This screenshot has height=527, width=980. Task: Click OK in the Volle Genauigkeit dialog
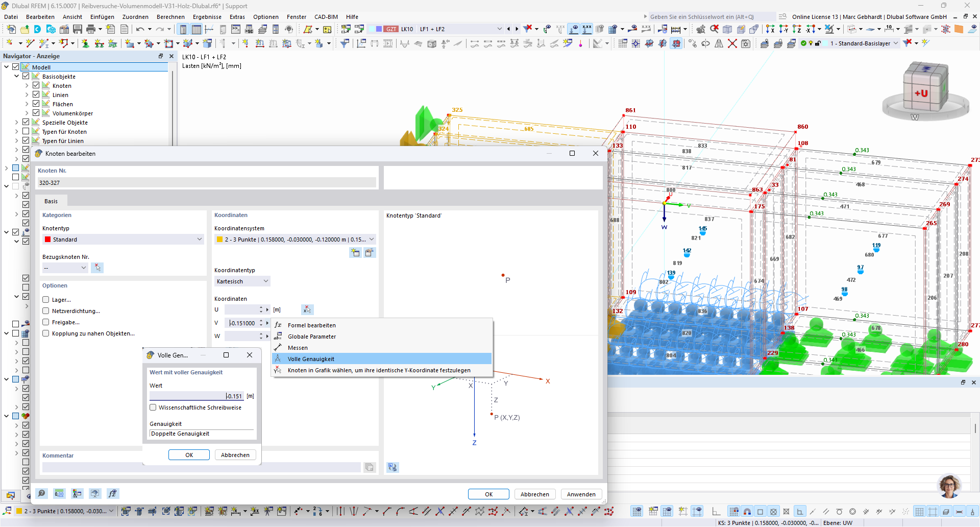pyautogui.click(x=189, y=455)
